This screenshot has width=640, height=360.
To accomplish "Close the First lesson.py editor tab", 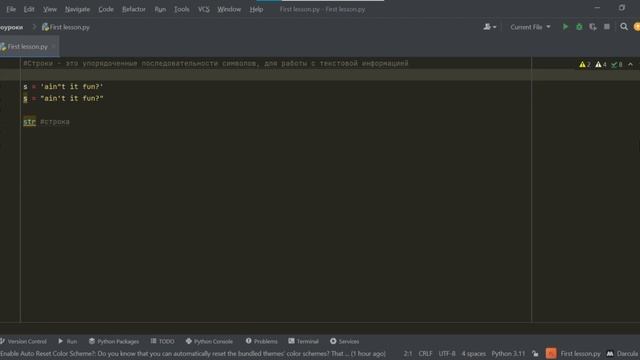I will pyautogui.click(x=53, y=47).
